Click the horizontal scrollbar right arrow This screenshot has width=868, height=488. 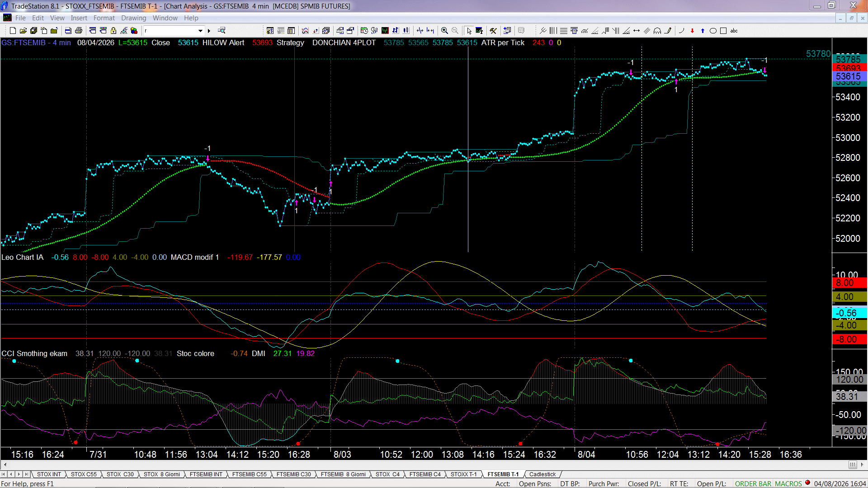tap(862, 465)
